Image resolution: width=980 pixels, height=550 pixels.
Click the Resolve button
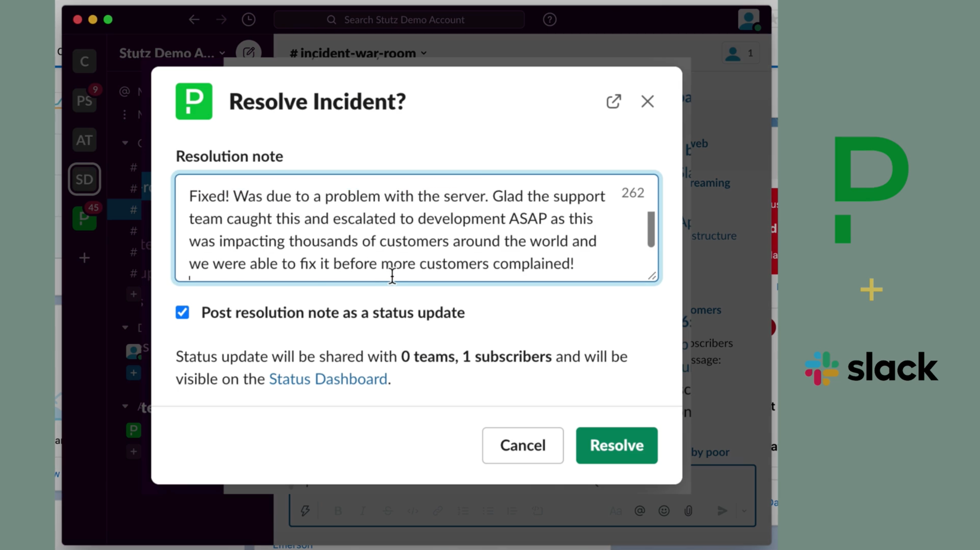(616, 445)
